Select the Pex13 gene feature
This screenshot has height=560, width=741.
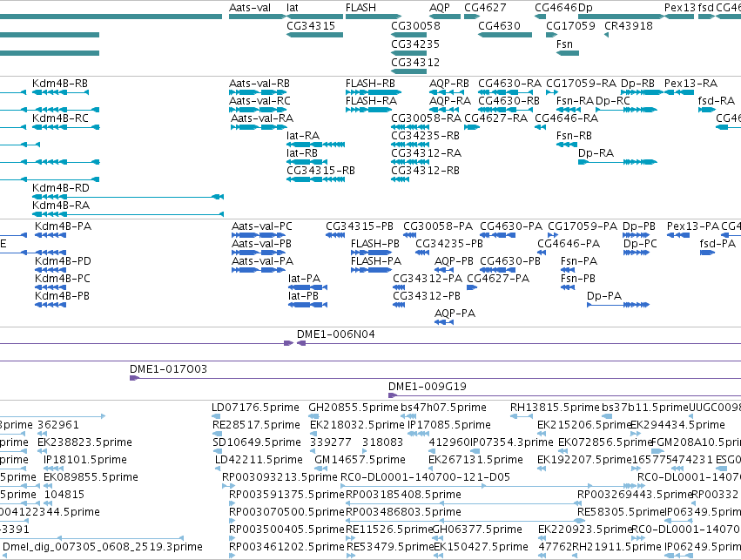pyautogui.click(x=679, y=17)
